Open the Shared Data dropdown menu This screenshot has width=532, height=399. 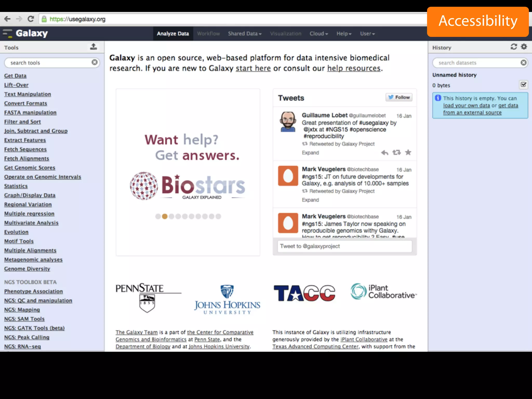coord(244,34)
